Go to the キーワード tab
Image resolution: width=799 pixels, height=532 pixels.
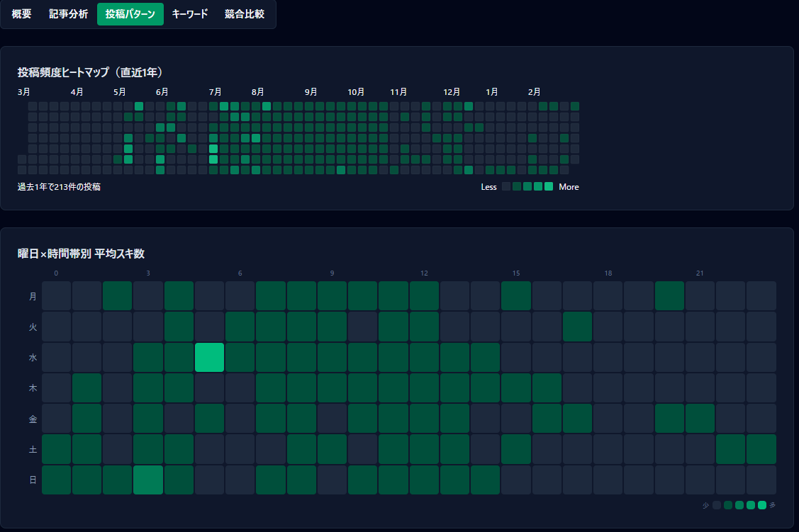click(190, 14)
